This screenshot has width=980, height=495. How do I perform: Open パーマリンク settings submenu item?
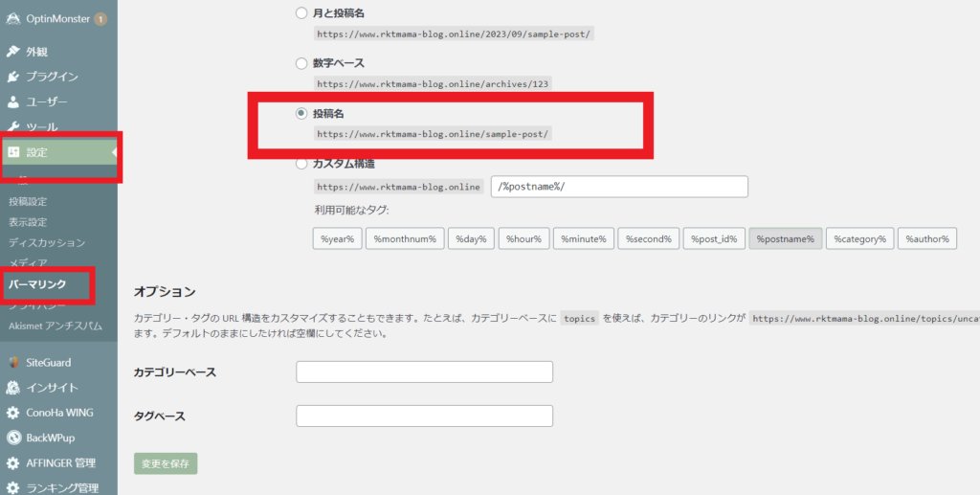click(37, 284)
